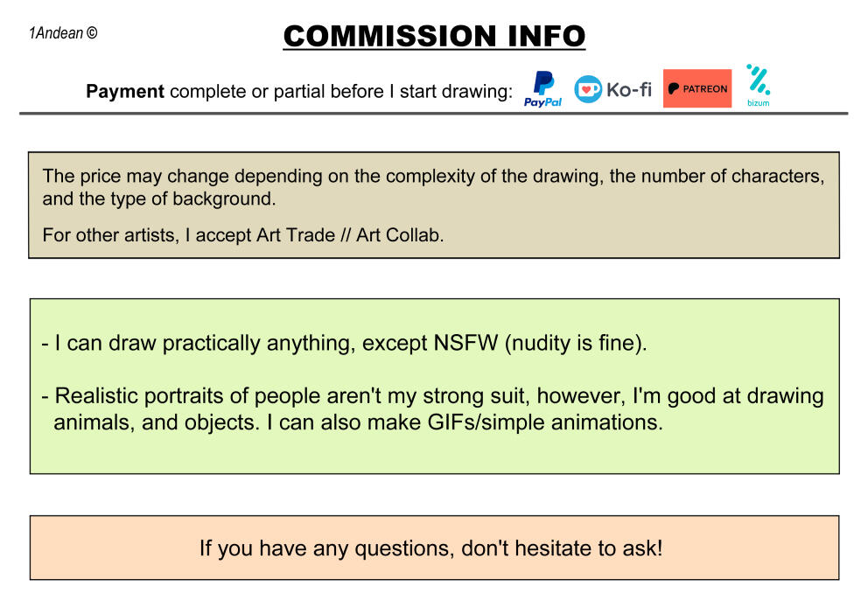This screenshot has width=868, height=614.
Task: Click the price may change sentence
Action: pos(433,187)
